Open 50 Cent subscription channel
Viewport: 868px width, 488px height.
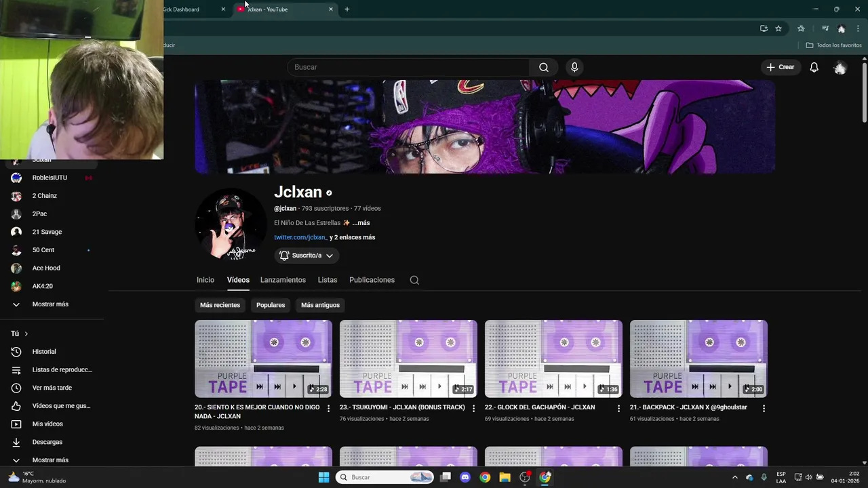[52, 250]
